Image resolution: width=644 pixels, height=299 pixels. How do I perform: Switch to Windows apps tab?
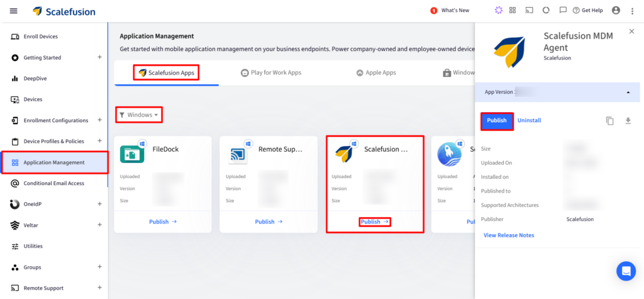pyautogui.click(x=458, y=73)
